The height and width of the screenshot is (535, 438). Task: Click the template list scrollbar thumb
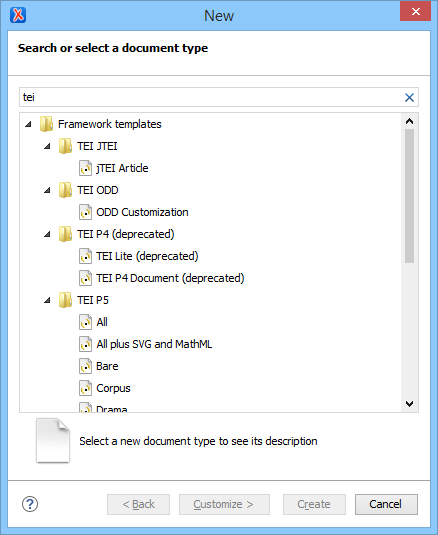[409, 196]
